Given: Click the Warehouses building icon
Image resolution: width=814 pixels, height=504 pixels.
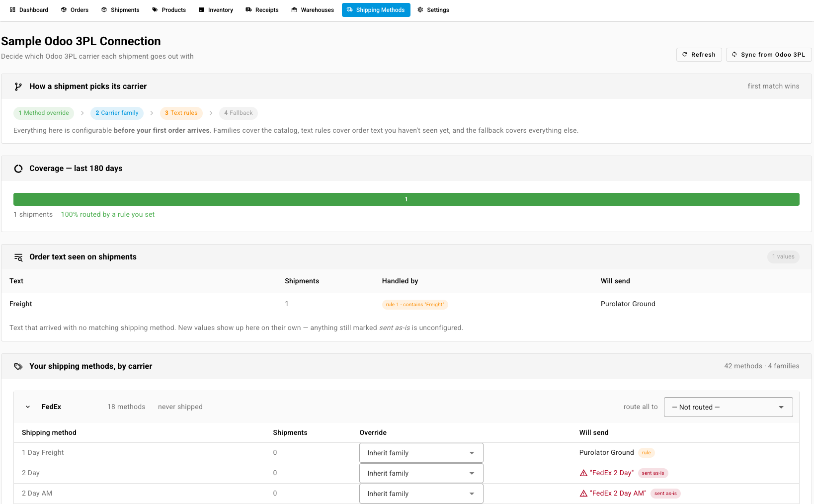Looking at the screenshot, I should point(294,10).
